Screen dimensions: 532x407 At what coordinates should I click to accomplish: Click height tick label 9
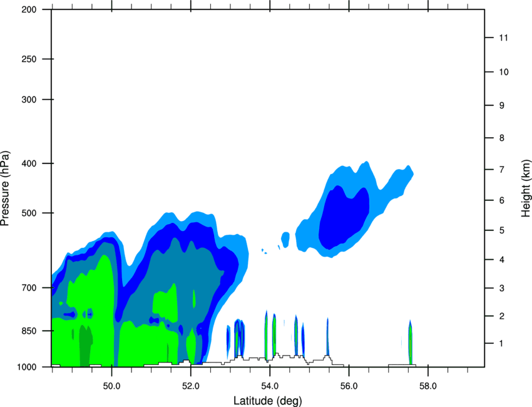pyautogui.click(x=502, y=106)
